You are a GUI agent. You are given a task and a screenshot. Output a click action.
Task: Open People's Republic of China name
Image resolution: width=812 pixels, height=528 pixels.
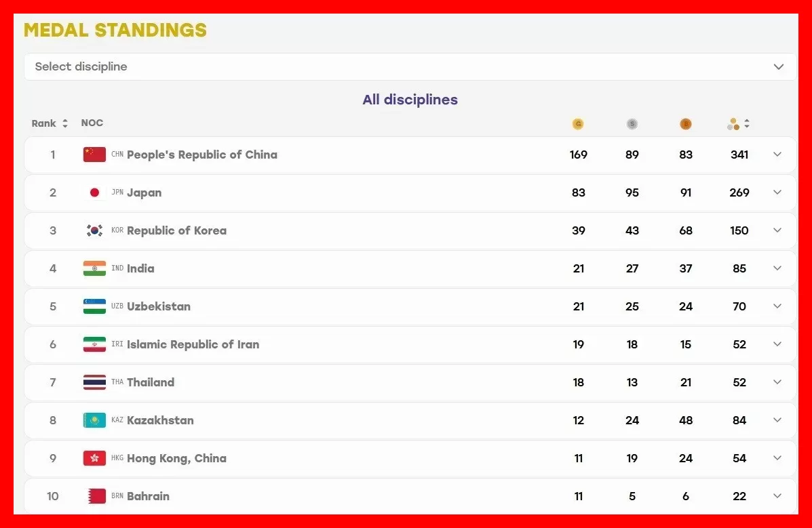[x=202, y=155]
